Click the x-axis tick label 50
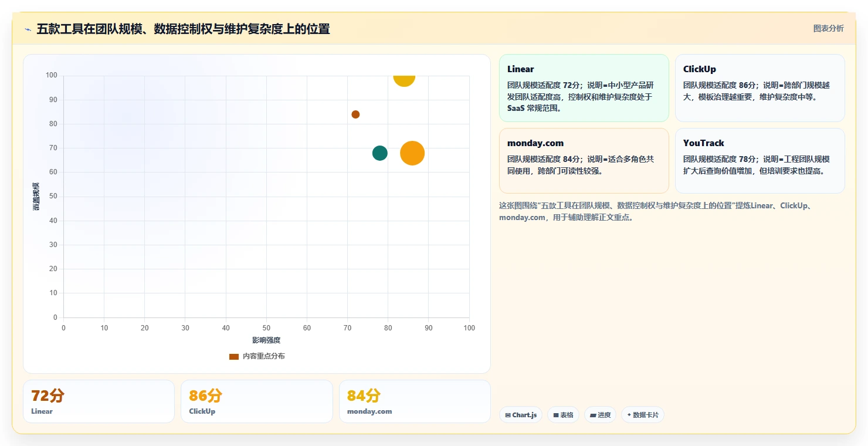868x446 pixels. point(266,328)
